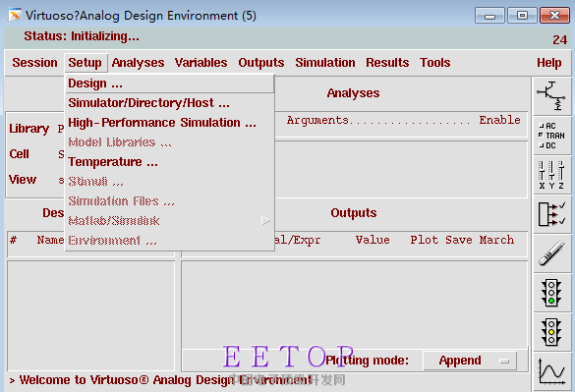Click the Choose Design transistor icon
This screenshot has width=575, height=392.
(551, 96)
